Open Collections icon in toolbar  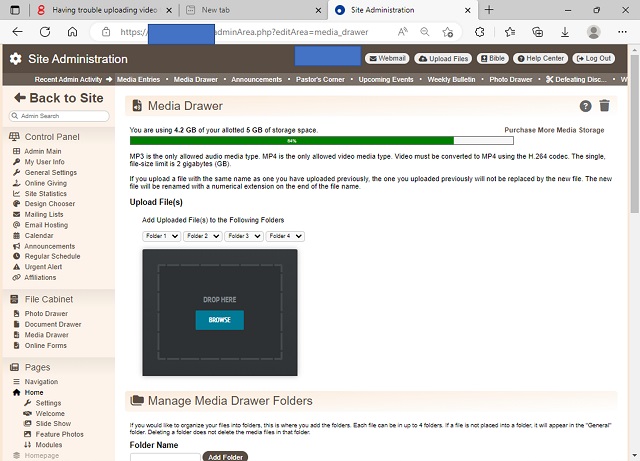click(x=538, y=32)
